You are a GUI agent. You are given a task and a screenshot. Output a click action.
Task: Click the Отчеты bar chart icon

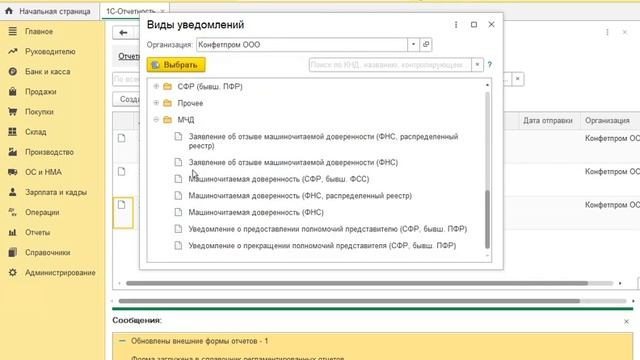[13, 232]
